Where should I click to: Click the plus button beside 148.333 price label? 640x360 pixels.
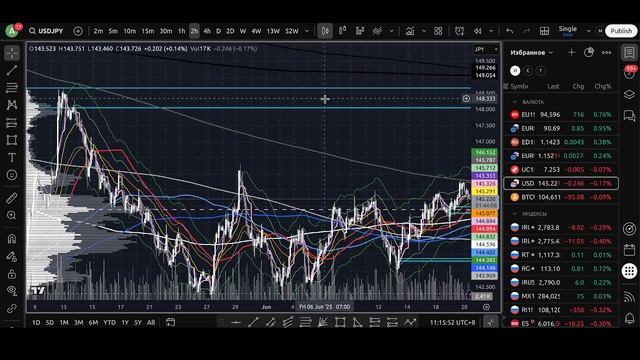pyautogui.click(x=466, y=99)
